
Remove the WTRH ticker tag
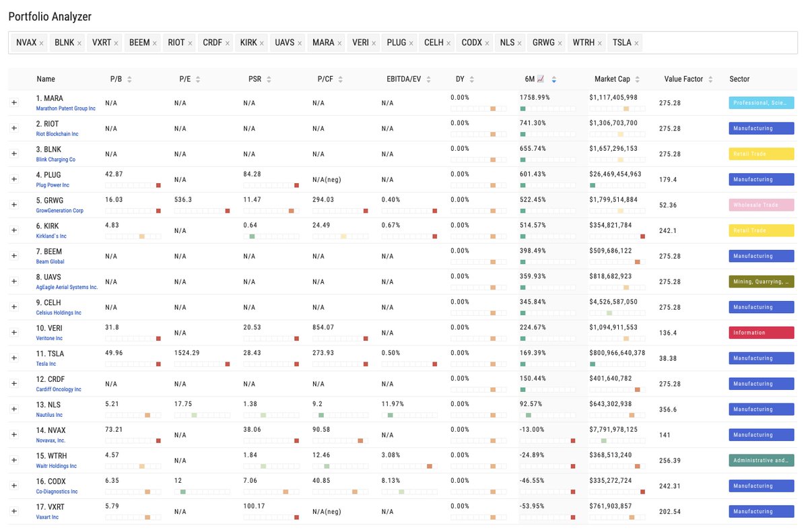click(x=600, y=43)
